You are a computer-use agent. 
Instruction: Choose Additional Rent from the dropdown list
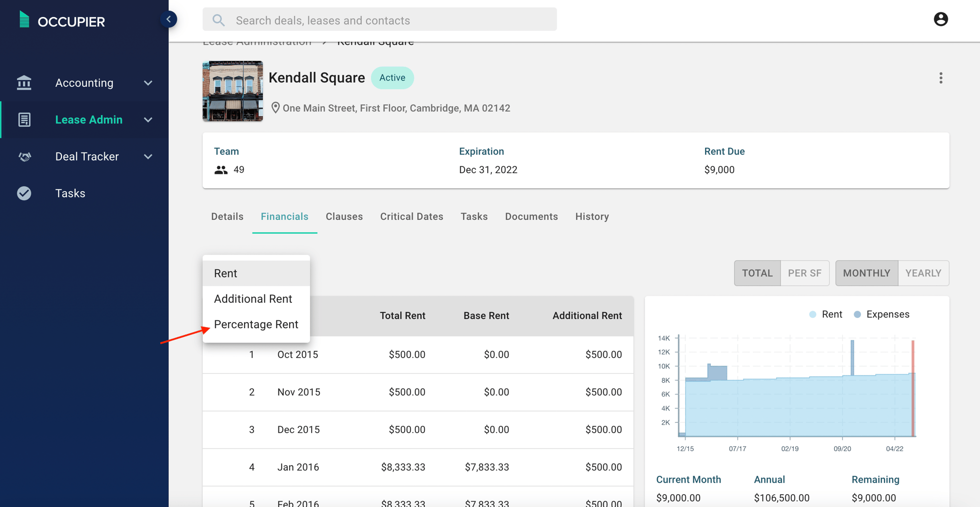pyautogui.click(x=256, y=299)
